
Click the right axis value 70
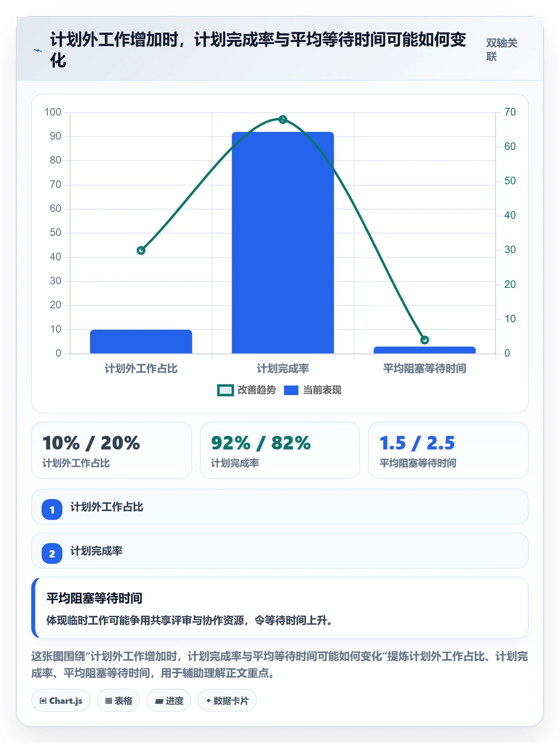510,112
